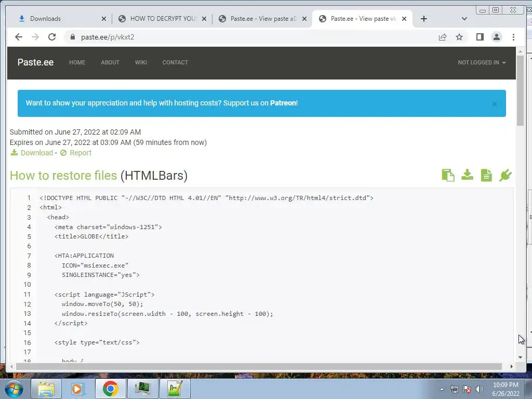Screen dimensions: 532x399
Task: Open the CONTACT nav item
Action: pyautogui.click(x=175, y=62)
